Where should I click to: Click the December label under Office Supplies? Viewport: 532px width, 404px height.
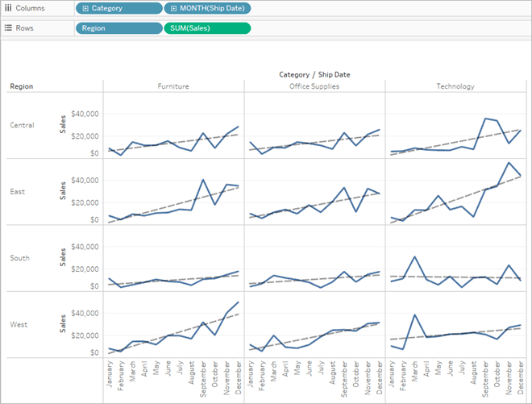point(380,377)
